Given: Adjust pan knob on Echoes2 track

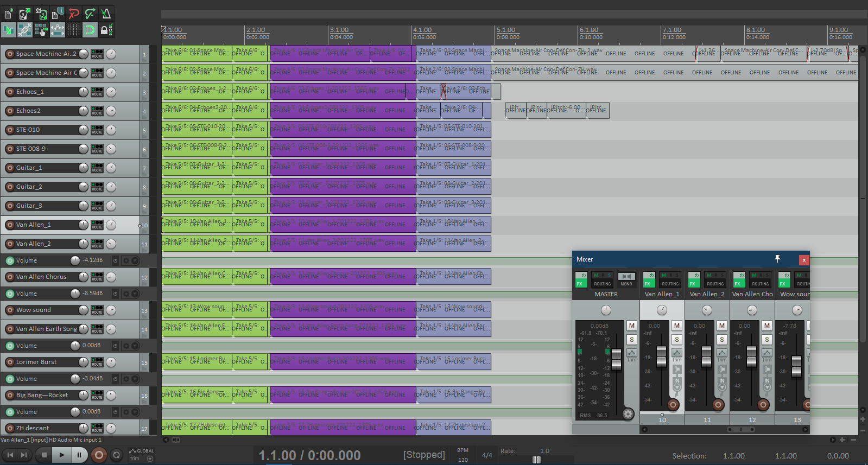Looking at the screenshot, I should [x=111, y=111].
